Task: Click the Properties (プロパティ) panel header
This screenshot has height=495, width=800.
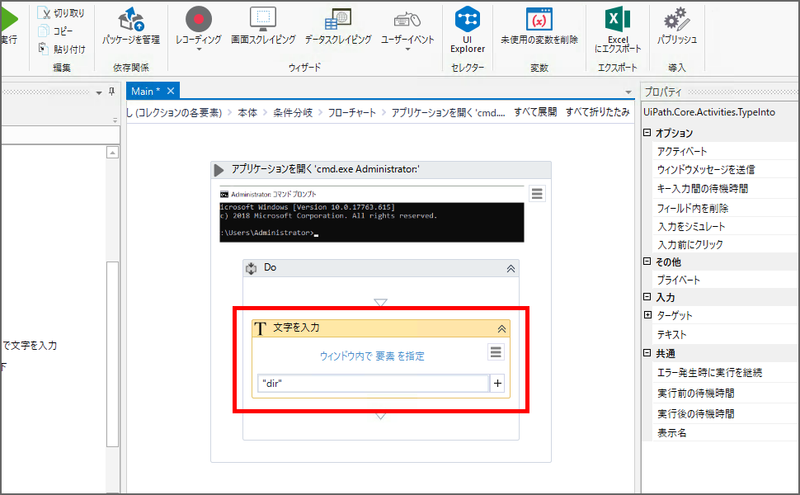Action: (x=720, y=92)
